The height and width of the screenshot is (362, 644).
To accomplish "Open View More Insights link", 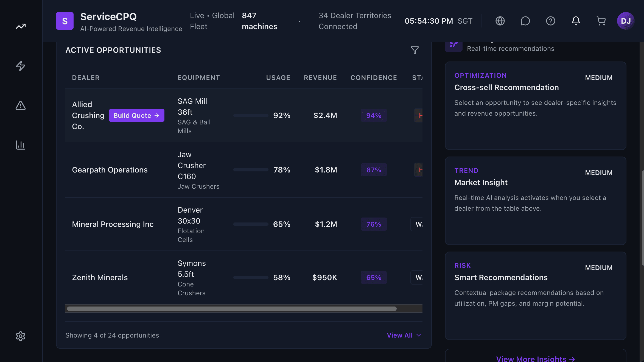I will [x=535, y=359].
